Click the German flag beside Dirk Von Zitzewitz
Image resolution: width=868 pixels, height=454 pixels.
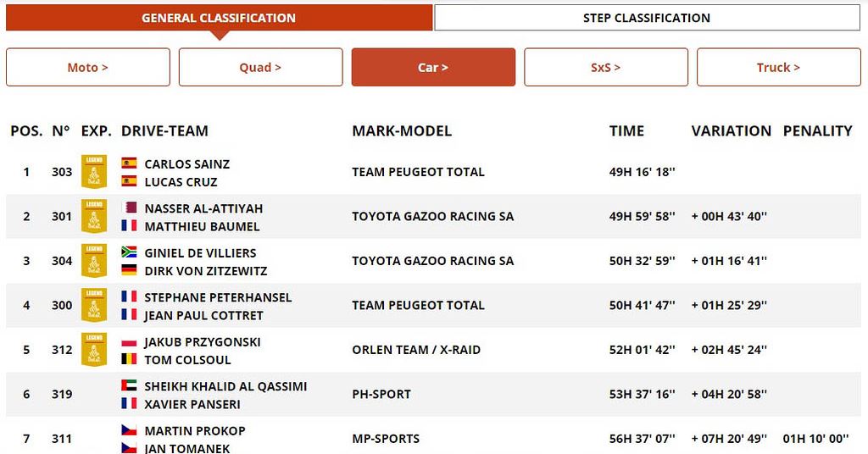[129, 270]
